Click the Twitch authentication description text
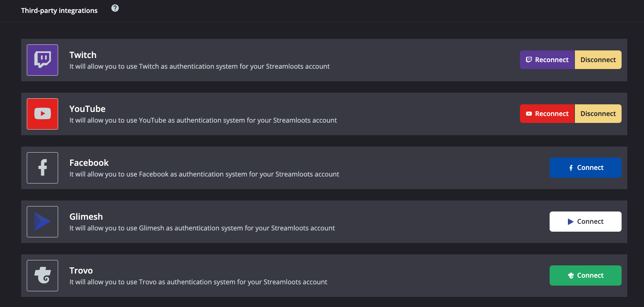 tap(200, 67)
